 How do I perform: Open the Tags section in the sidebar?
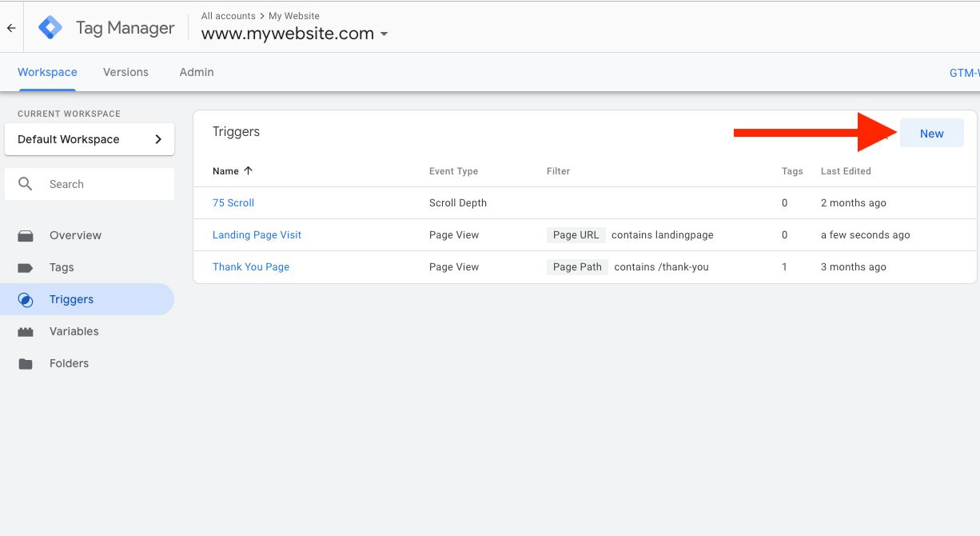click(62, 267)
